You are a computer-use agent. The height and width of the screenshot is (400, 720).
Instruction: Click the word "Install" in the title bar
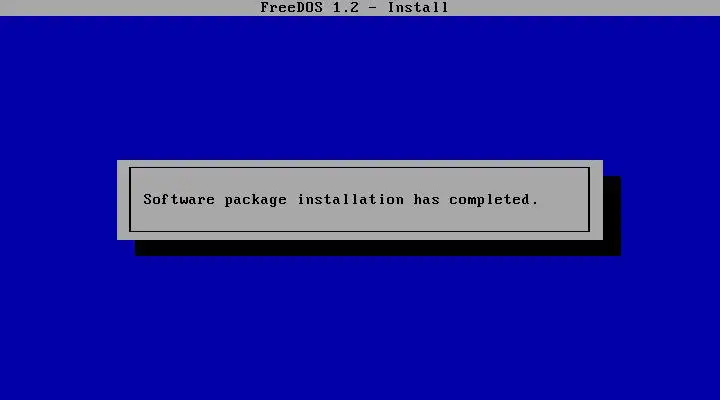[418, 7]
